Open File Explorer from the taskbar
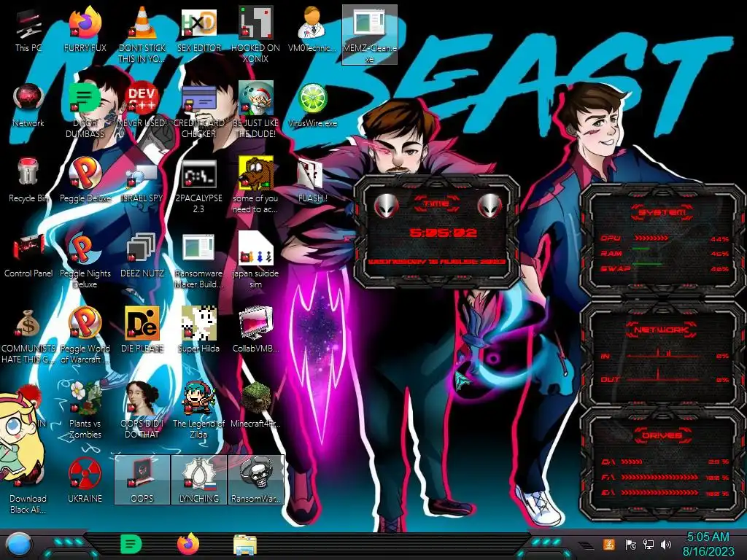The height and width of the screenshot is (560, 747). tap(245, 545)
